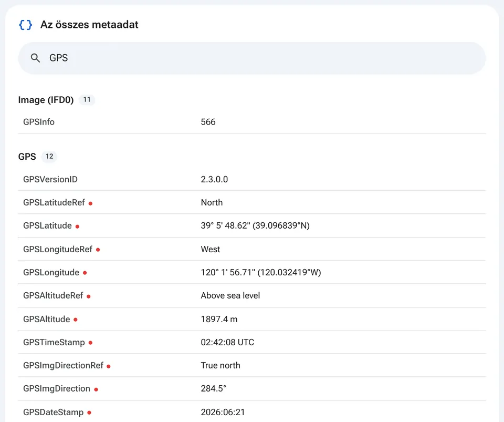
Task: Select the date stamp value 2026:06:21
Action: pyautogui.click(x=223, y=413)
